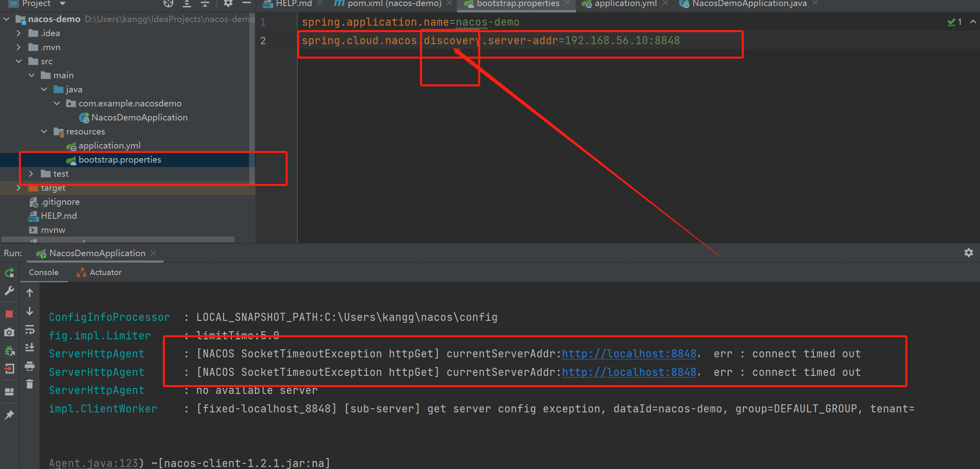
Task: Open the Project view dropdown
Action: [x=62, y=4]
